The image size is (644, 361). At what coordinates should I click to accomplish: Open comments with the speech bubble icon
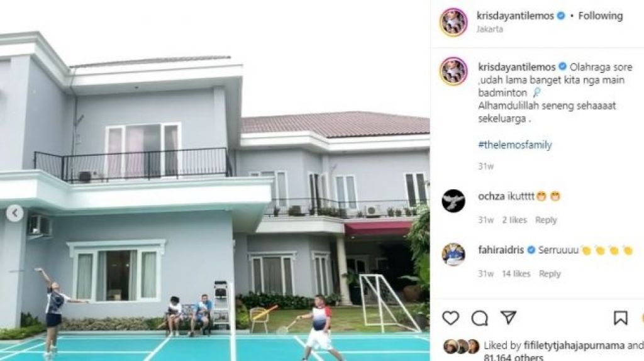[479, 318]
